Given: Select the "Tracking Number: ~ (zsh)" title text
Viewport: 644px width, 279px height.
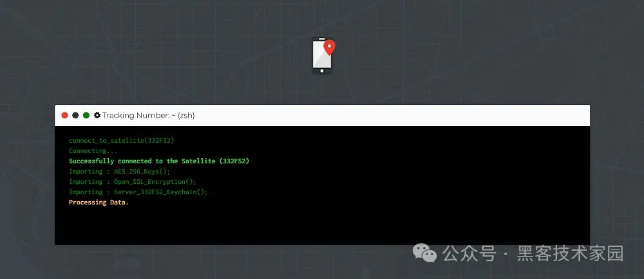Looking at the screenshot, I should [x=148, y=116].
